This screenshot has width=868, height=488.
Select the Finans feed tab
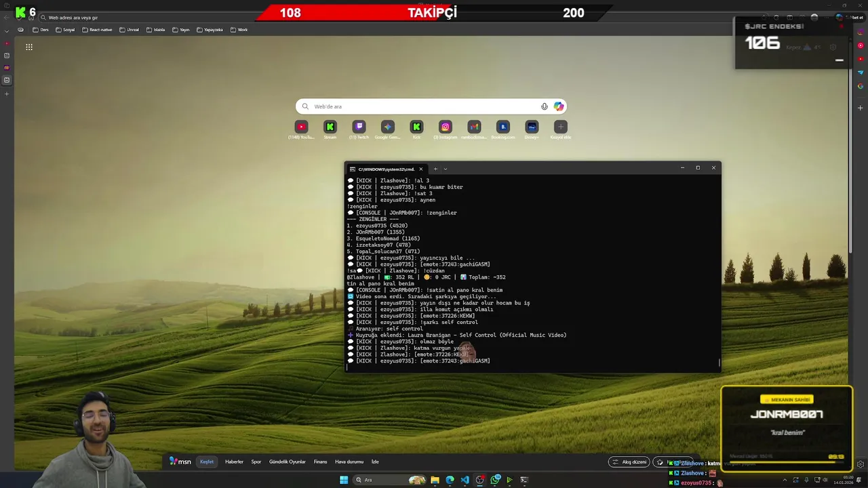pos(321,462)
